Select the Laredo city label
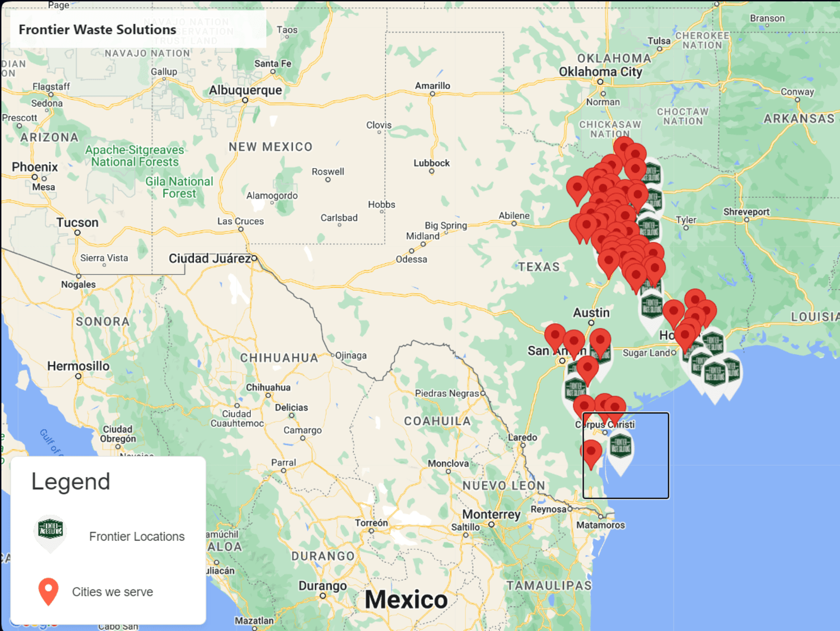This screenshot has width=840, height=631. (x=522, y=437)
